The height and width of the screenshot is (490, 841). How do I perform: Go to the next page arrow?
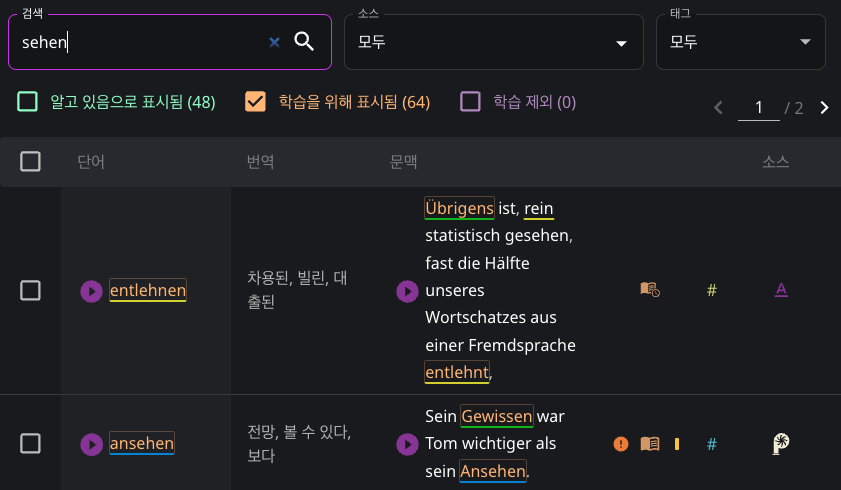[x=824, y=108]
